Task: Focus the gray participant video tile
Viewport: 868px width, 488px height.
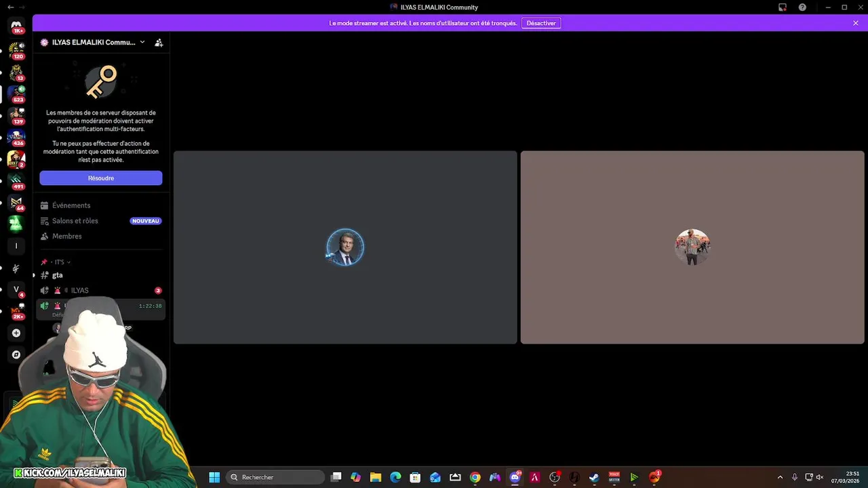Action: click(345, 247)
